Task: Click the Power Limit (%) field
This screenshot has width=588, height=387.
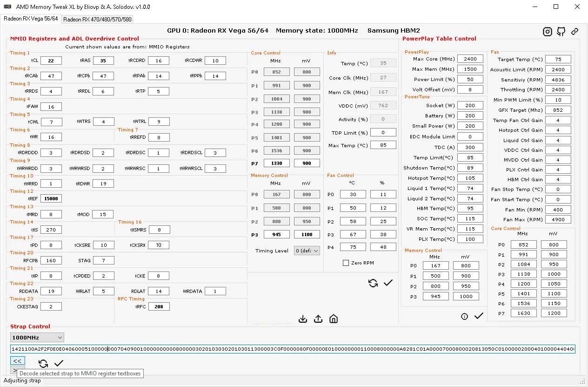Action: coord(470,79)
